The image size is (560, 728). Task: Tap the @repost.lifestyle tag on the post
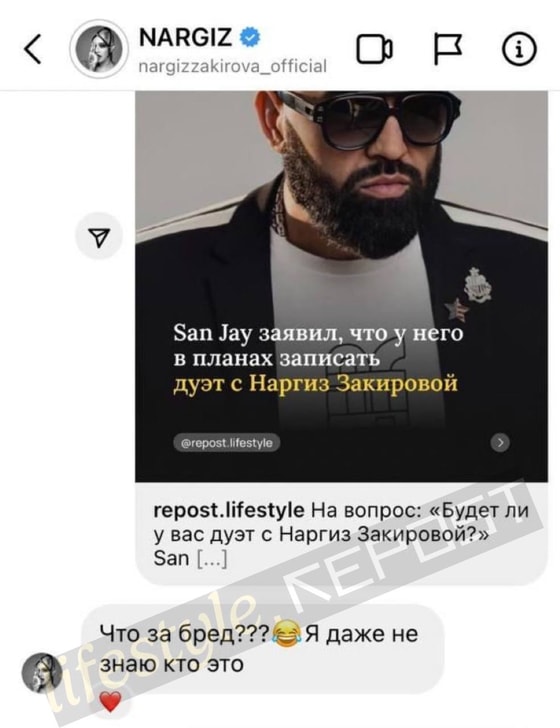[227, 443]
